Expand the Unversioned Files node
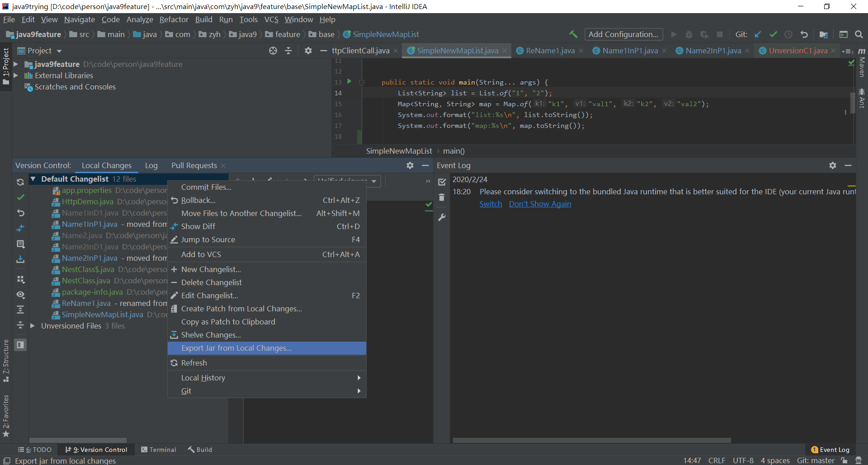This screenshot has height=465, width=868. coord(33,326)
